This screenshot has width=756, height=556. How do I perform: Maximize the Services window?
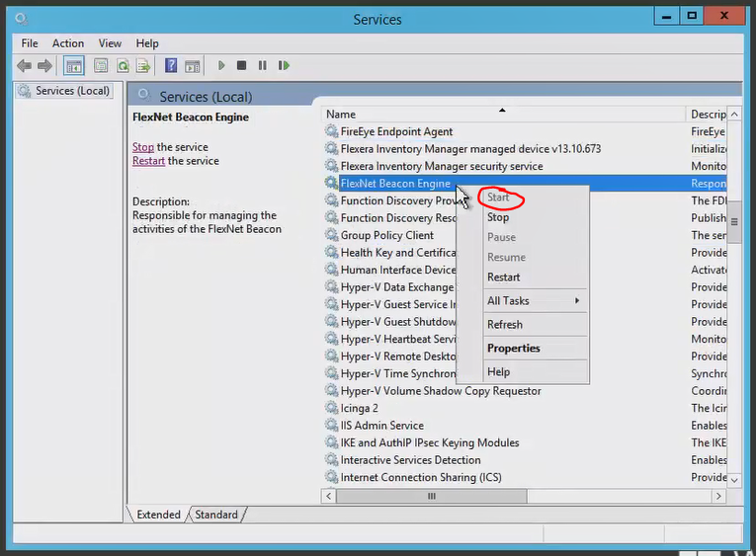pos(692,16)
